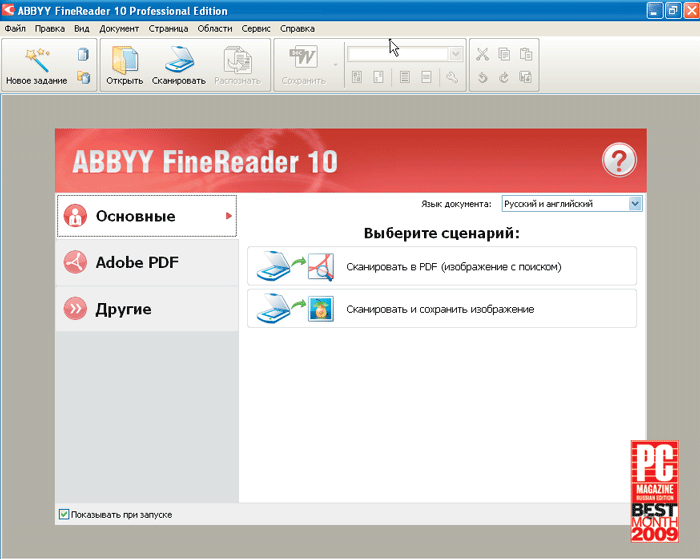Toggle Показывать при запуске checkbox
Viewport: 700px width, 559px height.
(x=64, y=514)
